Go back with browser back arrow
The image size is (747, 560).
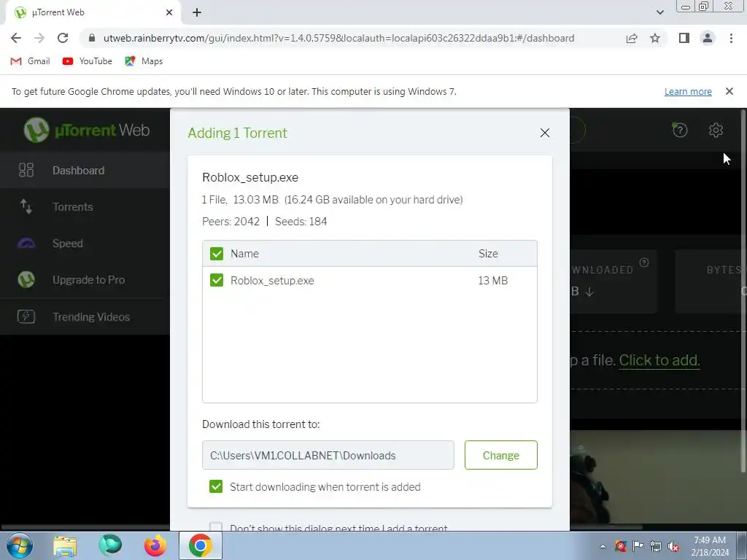click(16, 38)
